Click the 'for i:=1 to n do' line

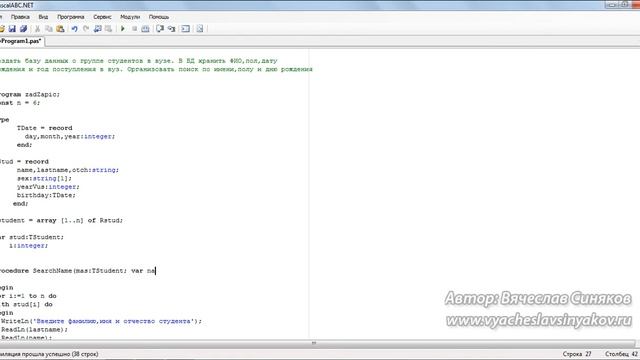pyautogui.click(x=28, y=296)
